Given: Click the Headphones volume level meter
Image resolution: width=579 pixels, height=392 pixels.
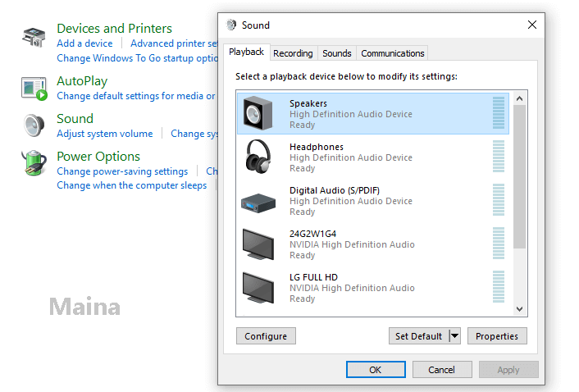Looking at the screenshot, I should (x=499, y=157).
